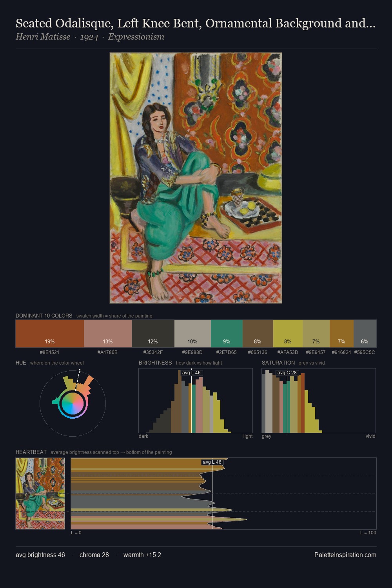Click the #AFA53D hex code label
Screen dimensions: 392x588
point(288,352)
